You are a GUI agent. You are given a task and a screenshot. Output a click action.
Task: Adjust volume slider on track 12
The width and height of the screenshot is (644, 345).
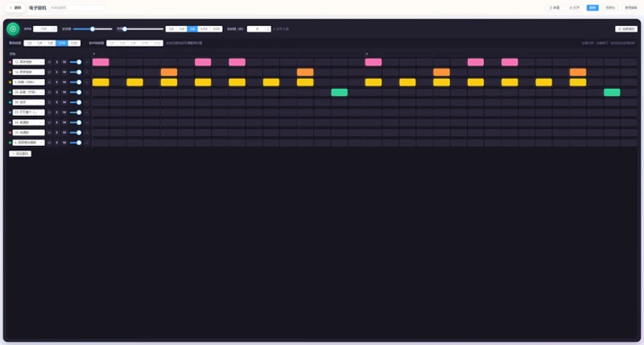pyautogui.click(x=76, y=62)
